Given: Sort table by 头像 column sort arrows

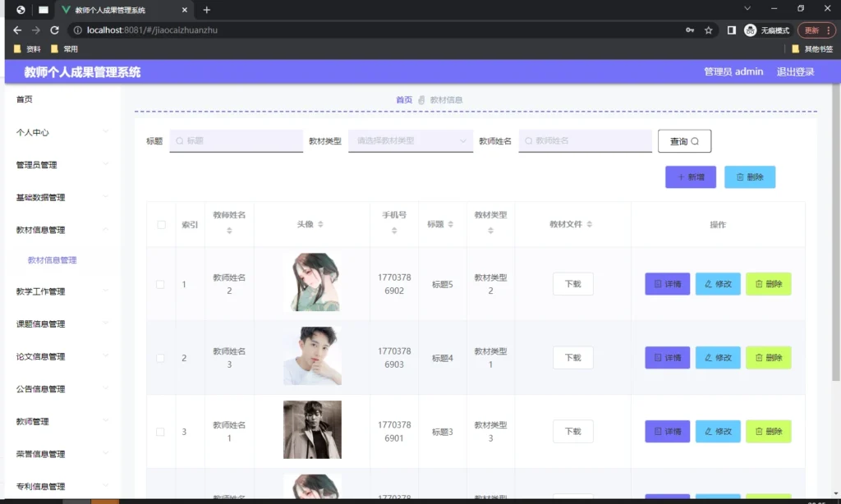Looking at the screenshot, I should (x=321, y=225).
